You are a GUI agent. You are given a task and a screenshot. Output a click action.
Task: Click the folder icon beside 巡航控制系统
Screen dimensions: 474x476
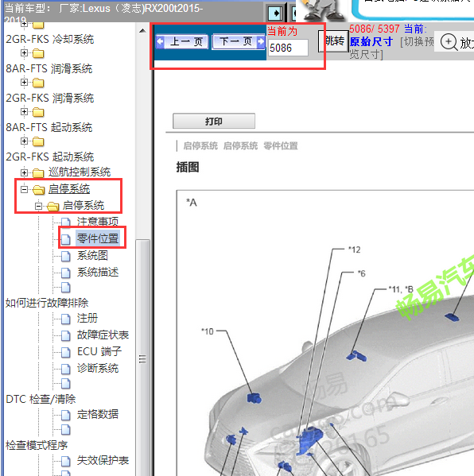[x=38, y=173]
